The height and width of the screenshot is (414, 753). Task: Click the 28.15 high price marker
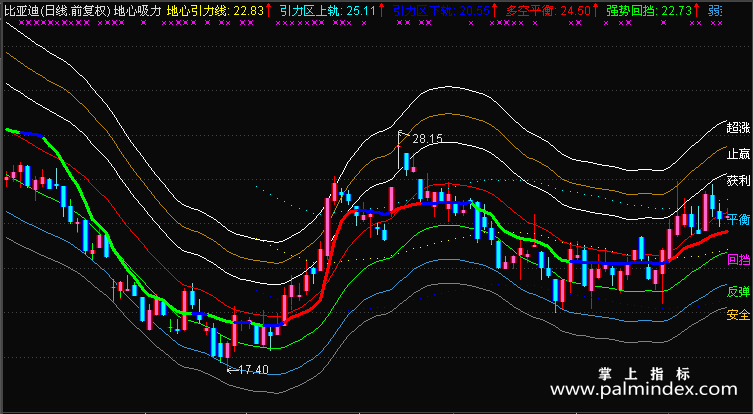coord(427,139)
